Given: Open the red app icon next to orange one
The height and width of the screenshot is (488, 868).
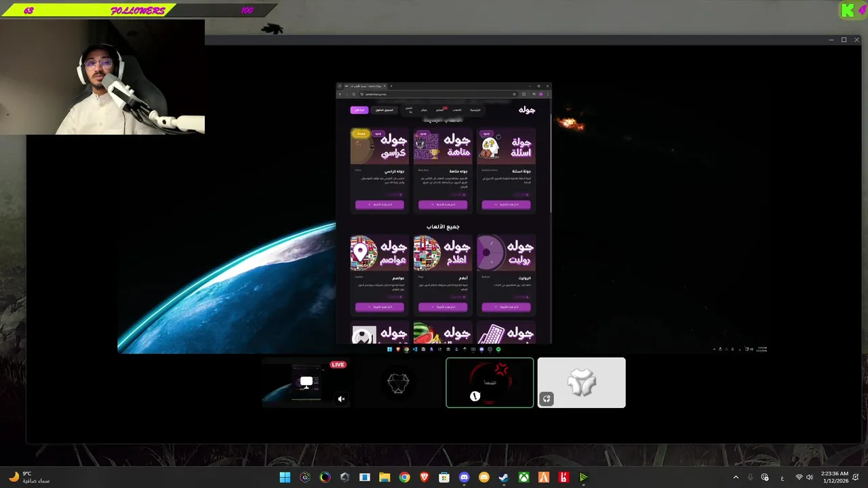Looking at the screenshot, I should coord(564,477).
